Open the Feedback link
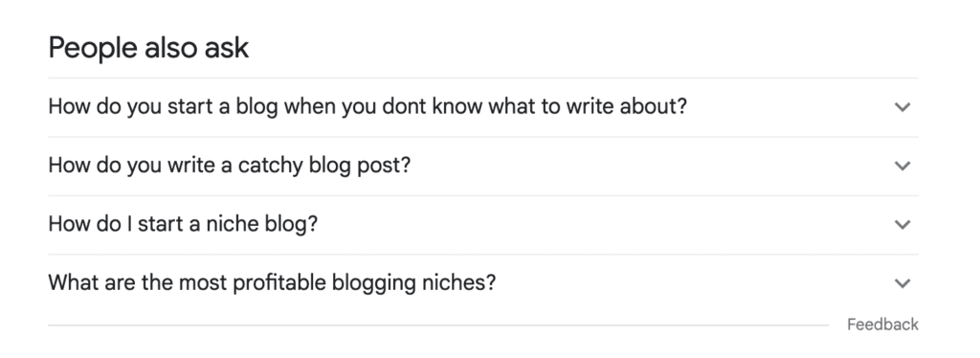Viewport: 980px width, 358px height. click(882, 324)
